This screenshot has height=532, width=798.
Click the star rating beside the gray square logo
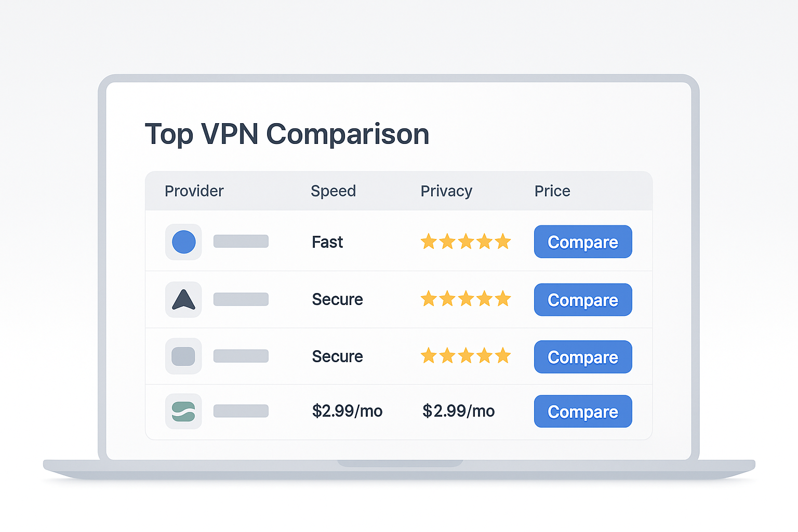[465, 356]
